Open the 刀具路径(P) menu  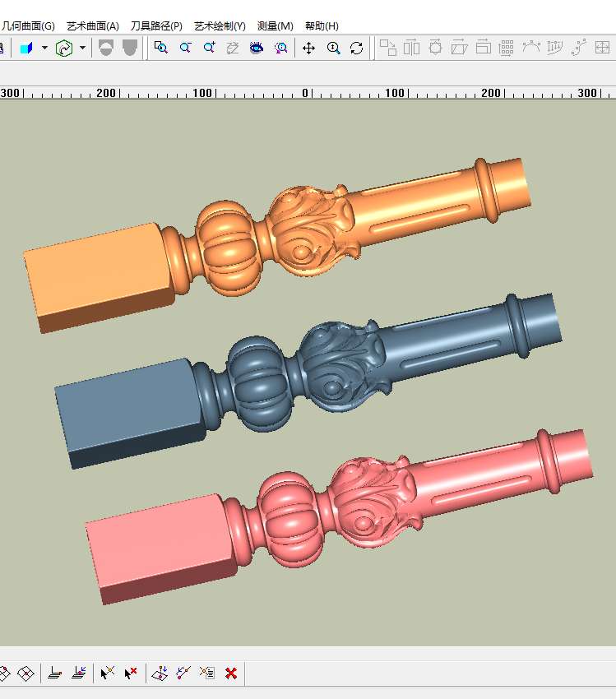[x=156, y=26]
